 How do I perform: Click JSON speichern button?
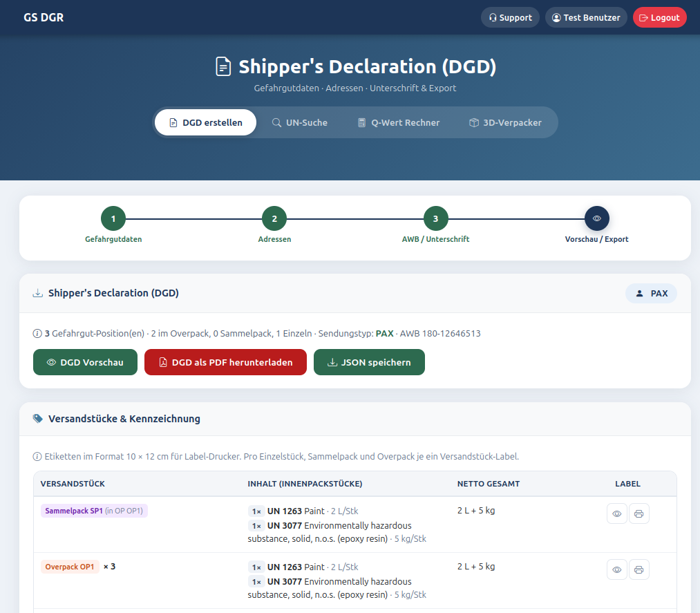click(x=369, y=362)
